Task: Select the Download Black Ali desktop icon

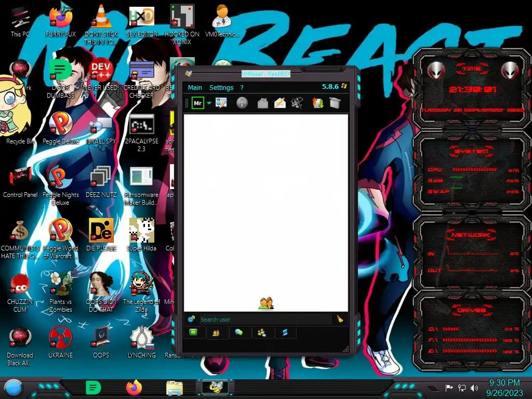Action: point(20,347)
